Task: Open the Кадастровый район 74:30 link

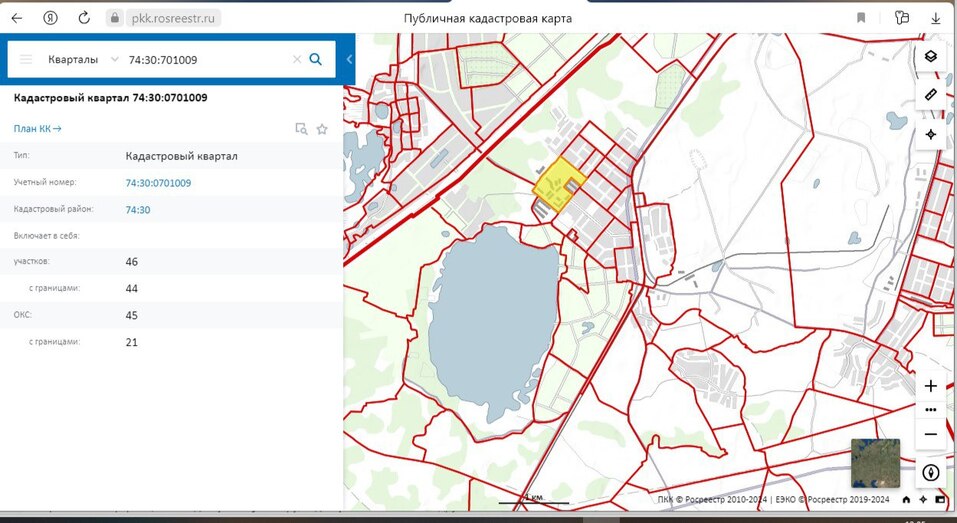Action: click(138, 210)
